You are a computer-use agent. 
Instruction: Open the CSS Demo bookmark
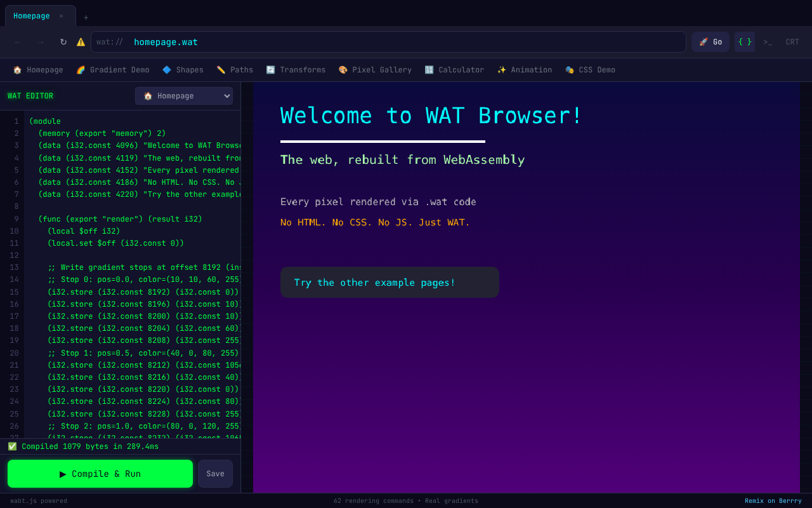[x=590, y=70]
